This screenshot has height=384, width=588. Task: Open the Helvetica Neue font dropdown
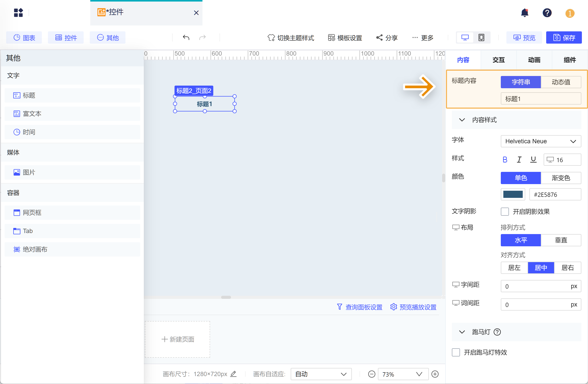[541, 141]
